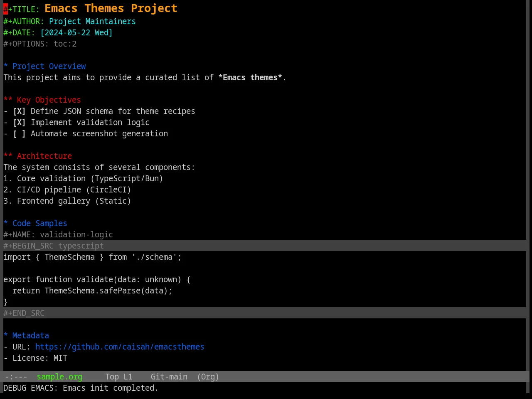The image size is (532, 399).
Task: Toggle the 'Implement validation logic' checkbox
Action: coord(19,122)
